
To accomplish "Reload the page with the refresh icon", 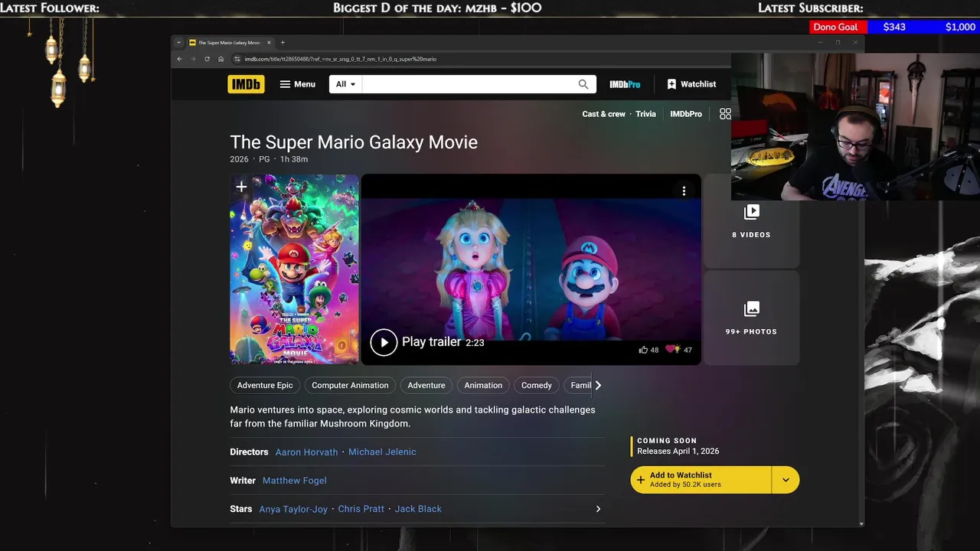I will tap(207, 59).
